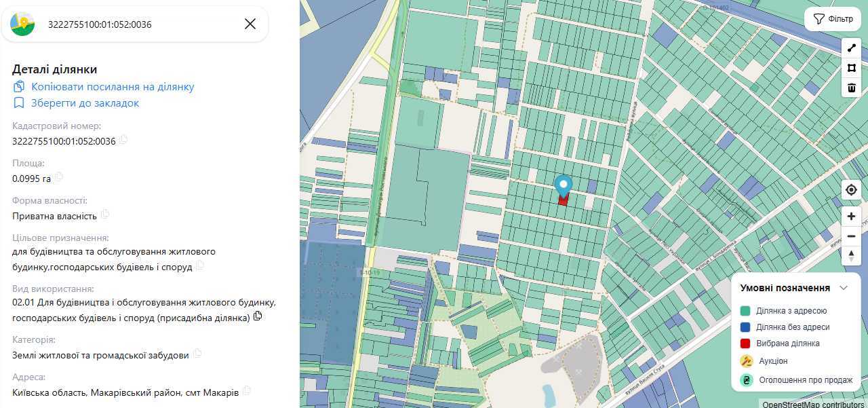Open the Фільтр filter panel
This screenshot has width=868, height=408.
833,19
